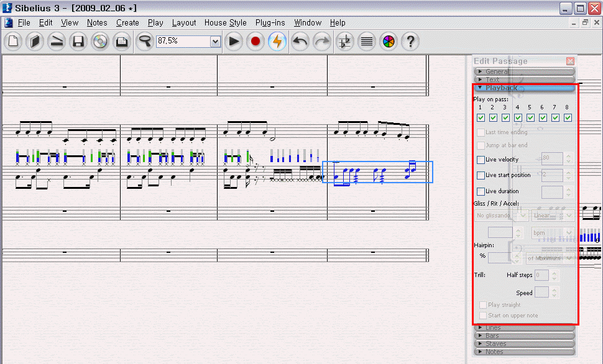Click the New score toolbar icon
603x364 pixels.
pos(14,42)
